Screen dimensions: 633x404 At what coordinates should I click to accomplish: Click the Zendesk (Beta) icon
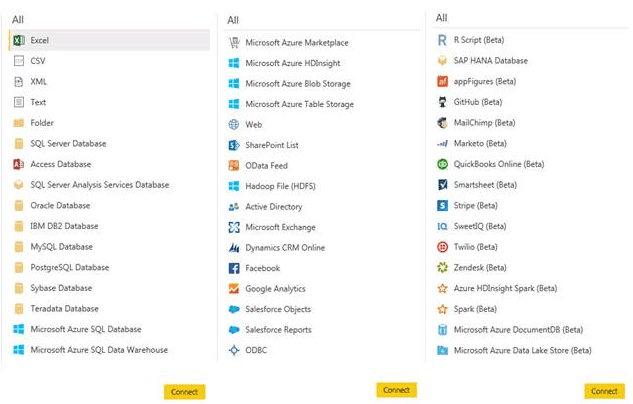pyautogui.click(x=442, y=267)
